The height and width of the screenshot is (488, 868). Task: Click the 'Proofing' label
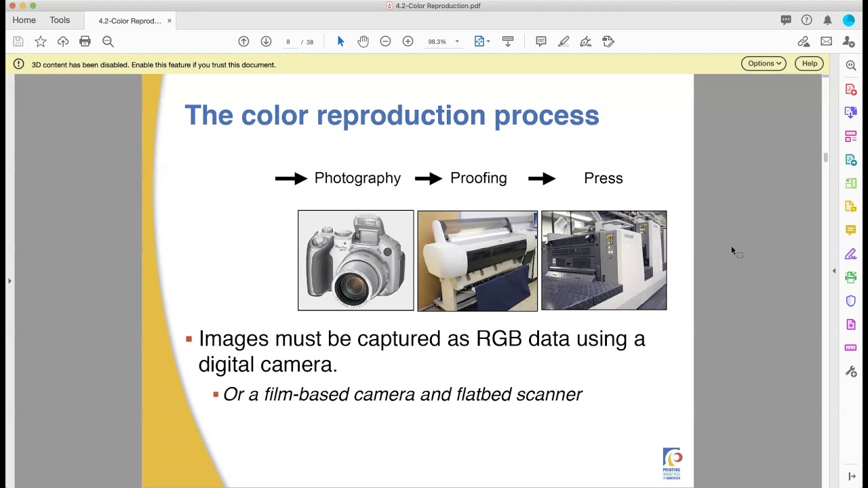pyautogui.click(x=479, y=178)
